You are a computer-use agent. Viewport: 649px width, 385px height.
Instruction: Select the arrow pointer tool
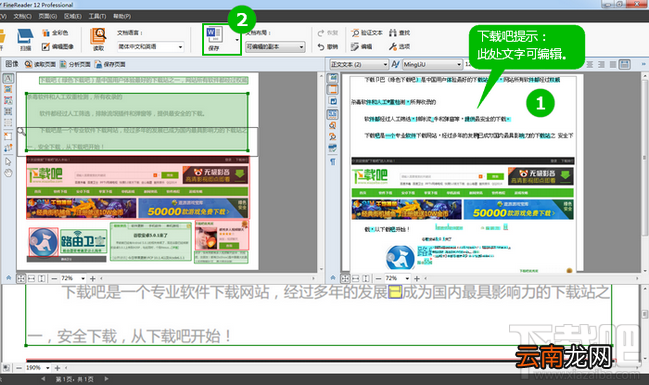click(x=8, y=161)
